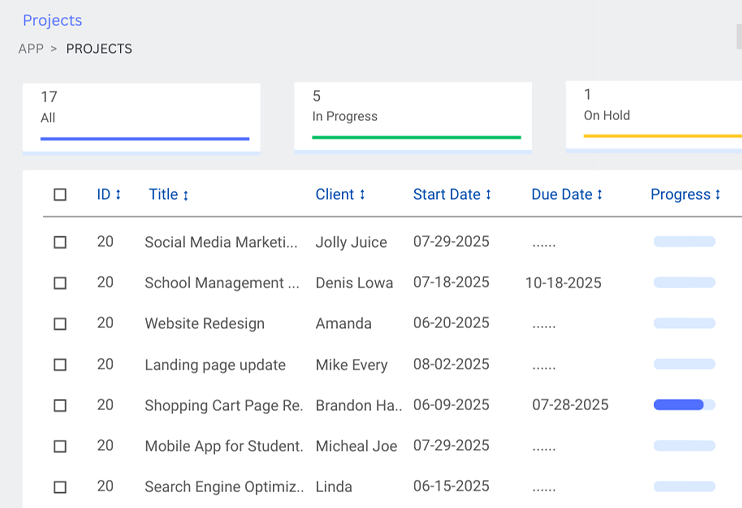
Task: Click the vertical scrollbar at top right
Action: [x=738, y=36]
